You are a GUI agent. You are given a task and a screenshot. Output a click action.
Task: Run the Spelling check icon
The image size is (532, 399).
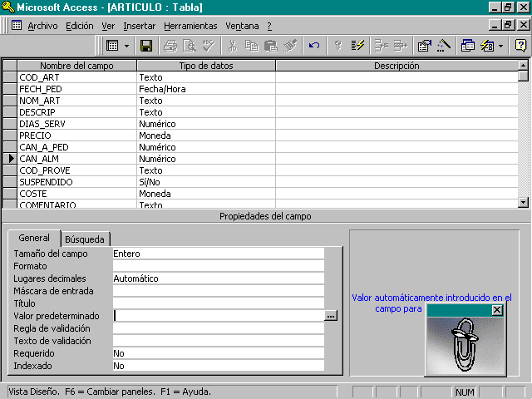209,46
